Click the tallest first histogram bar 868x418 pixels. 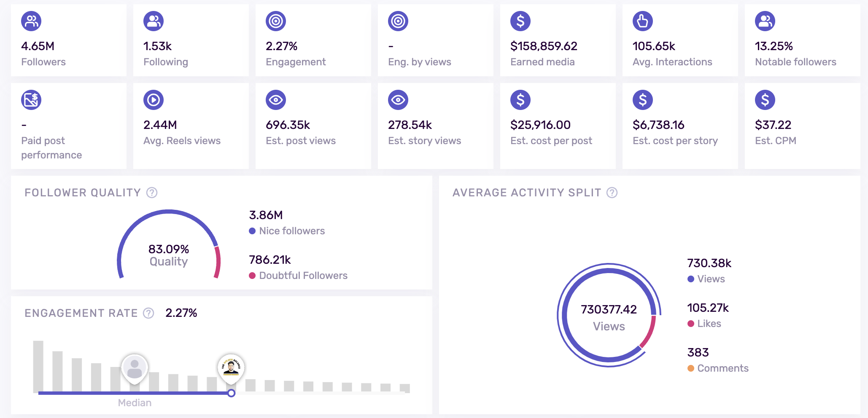pyautogui.click(x=38, y=367)
